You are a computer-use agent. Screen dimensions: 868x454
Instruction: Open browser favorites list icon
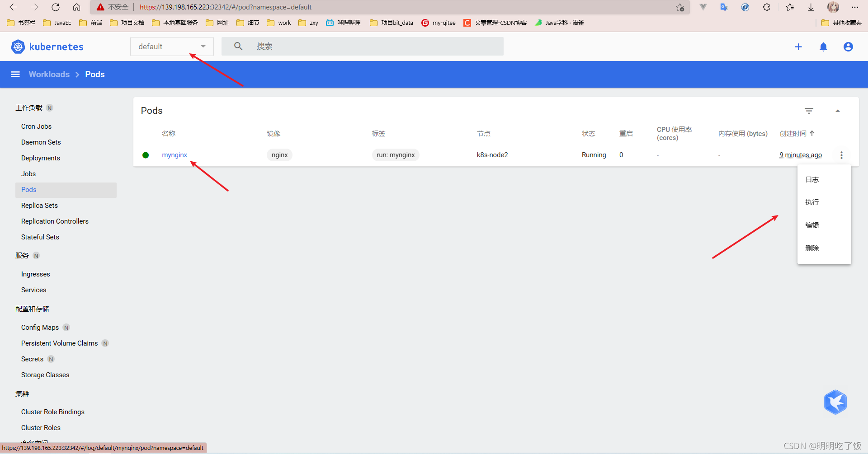[790, 7]
